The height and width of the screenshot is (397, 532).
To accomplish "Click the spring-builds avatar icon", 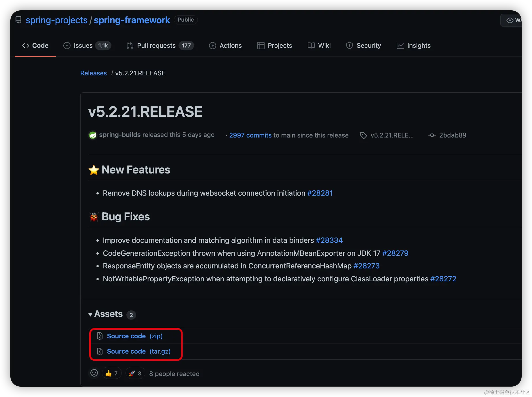I will pos(93,135).
